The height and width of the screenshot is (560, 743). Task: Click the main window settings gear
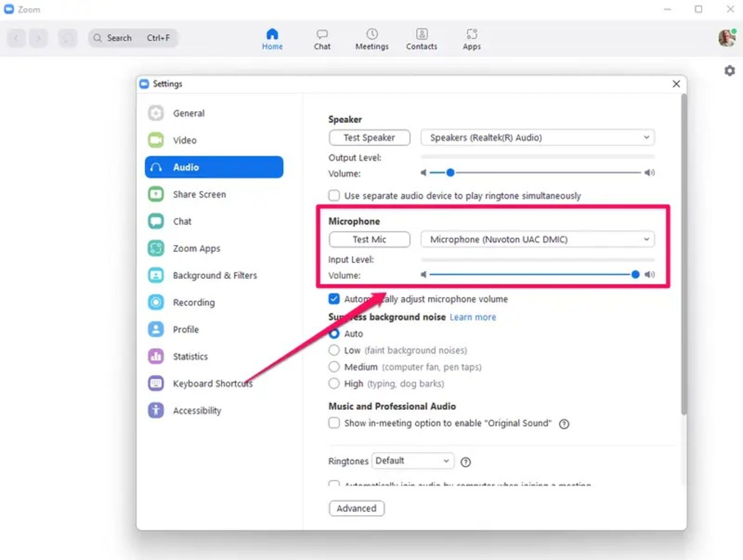(x=729, y=71)
